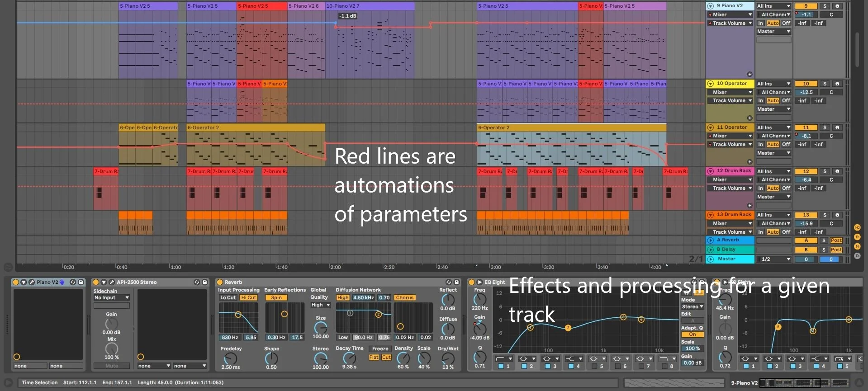Arm track 13 for recording
Screen dimensions: 868x391
(837, 215)
